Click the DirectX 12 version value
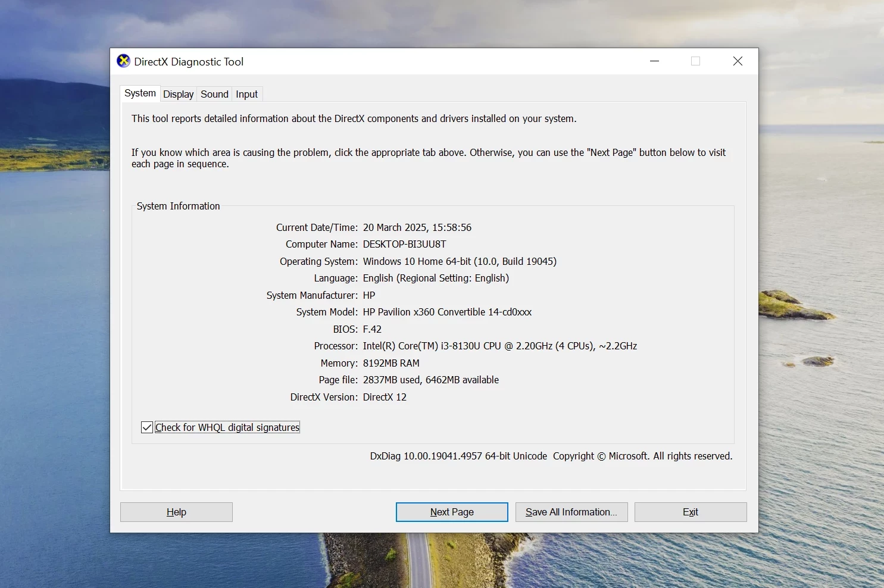The height and width of the screenshot is (588, 884). 385,397
